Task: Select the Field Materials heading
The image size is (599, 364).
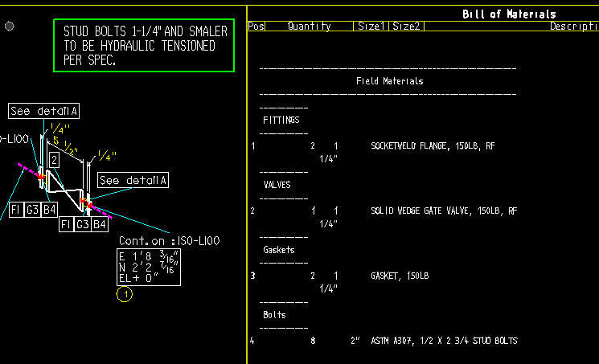Action: coord(390,81)
